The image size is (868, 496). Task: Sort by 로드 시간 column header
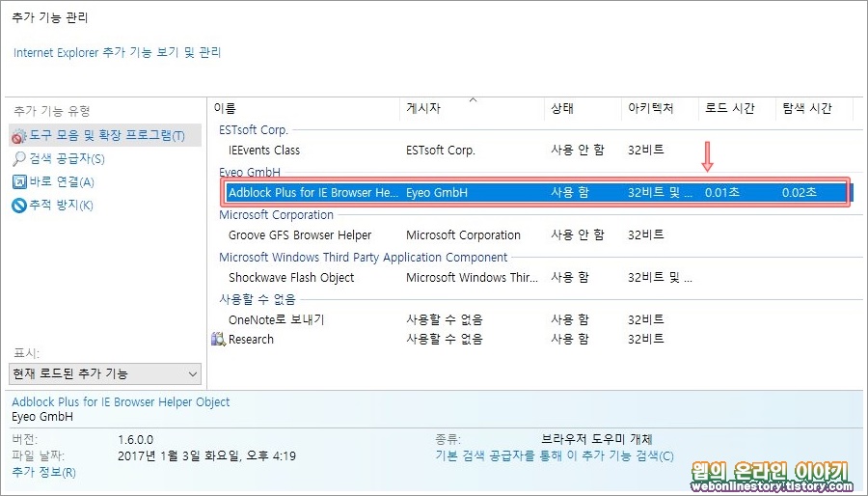[738, 108]
